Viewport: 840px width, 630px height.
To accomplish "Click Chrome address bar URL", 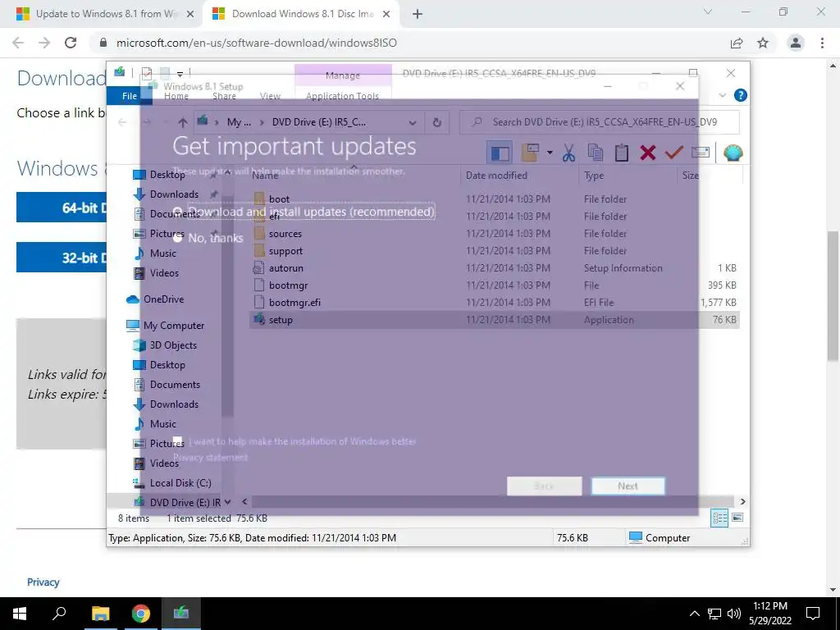I will [257, 43].
